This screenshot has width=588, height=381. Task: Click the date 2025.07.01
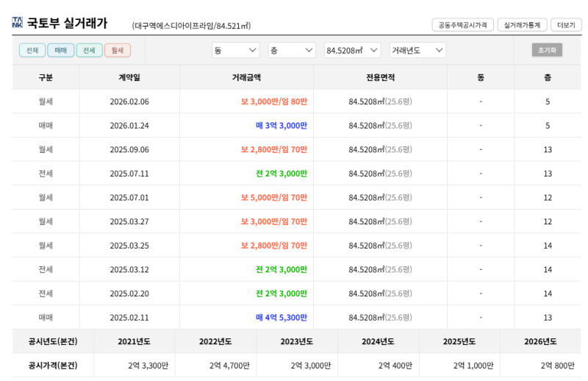click(x=129, y=198)
